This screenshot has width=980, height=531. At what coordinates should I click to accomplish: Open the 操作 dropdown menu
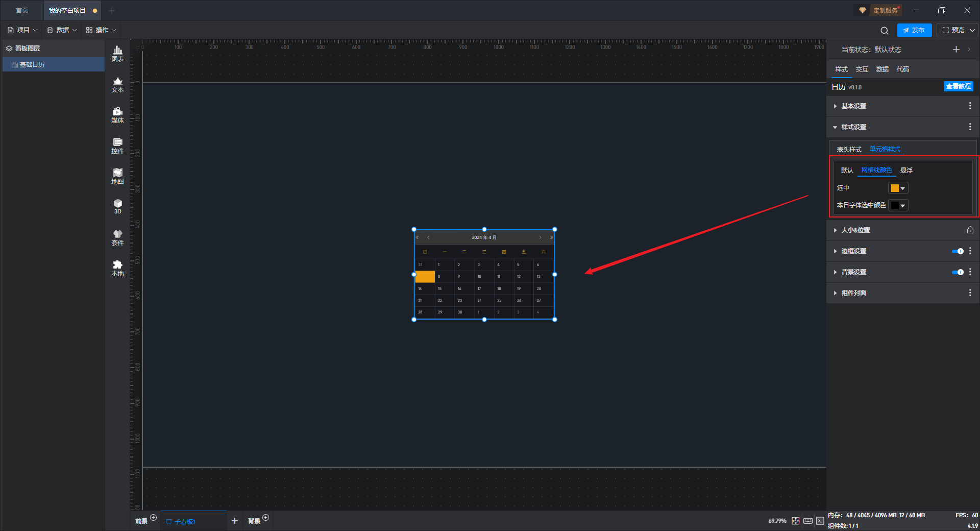101,30
